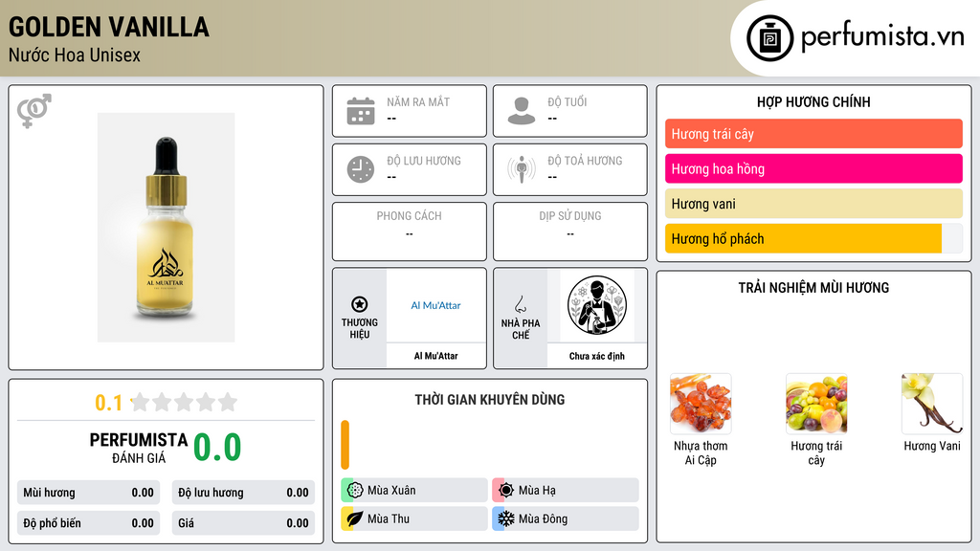Click the Độ lưu hương 0.00 score row
980x551 pixels.
pos(243,493)
